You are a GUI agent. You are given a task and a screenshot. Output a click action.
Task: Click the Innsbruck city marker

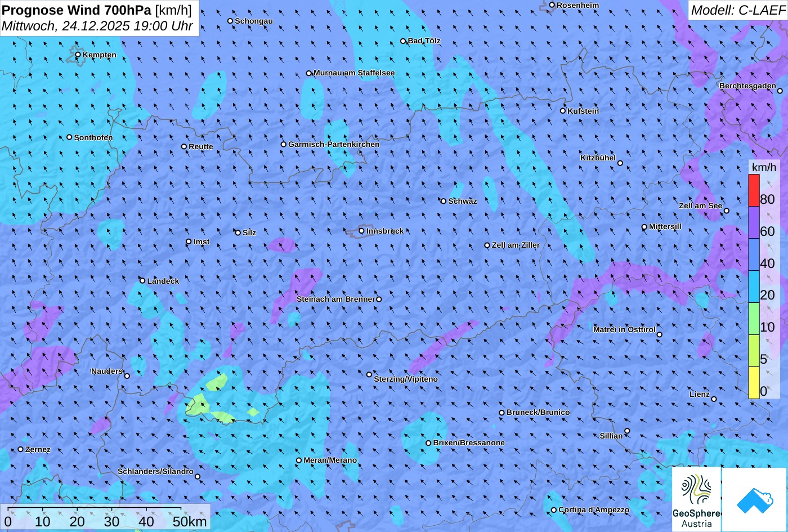[362, 231]
